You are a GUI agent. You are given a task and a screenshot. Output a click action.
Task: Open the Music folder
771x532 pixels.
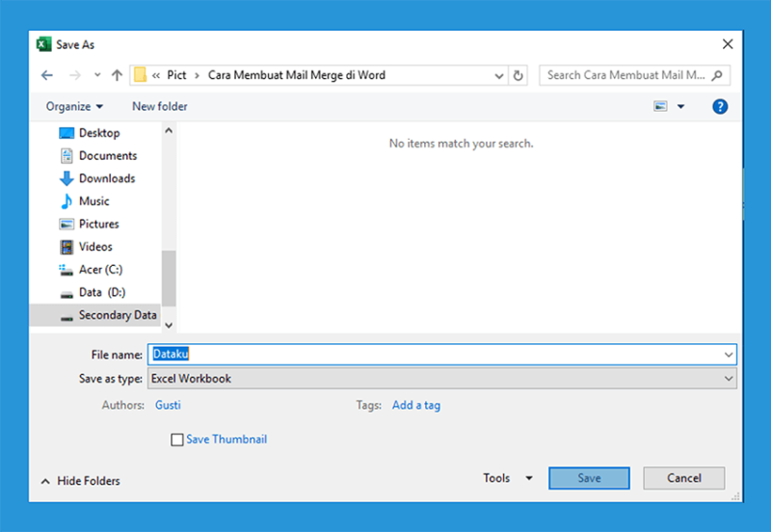coord(95,201)
